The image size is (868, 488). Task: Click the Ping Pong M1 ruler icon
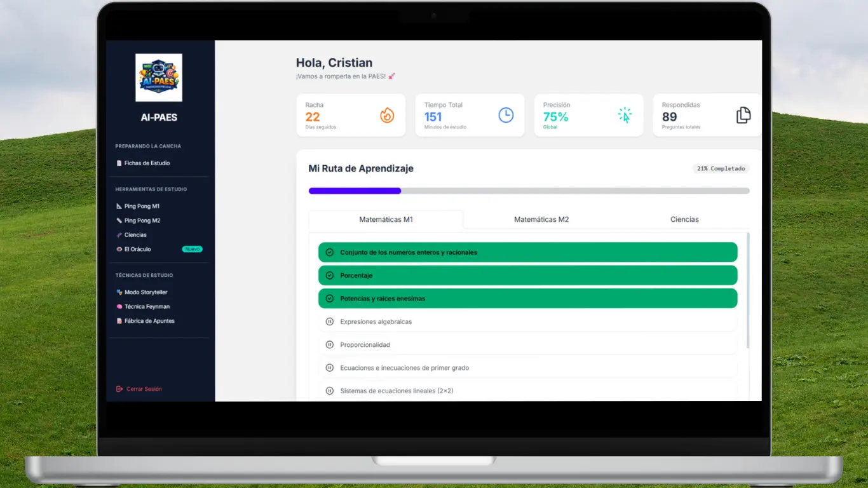tap(119, 207)
